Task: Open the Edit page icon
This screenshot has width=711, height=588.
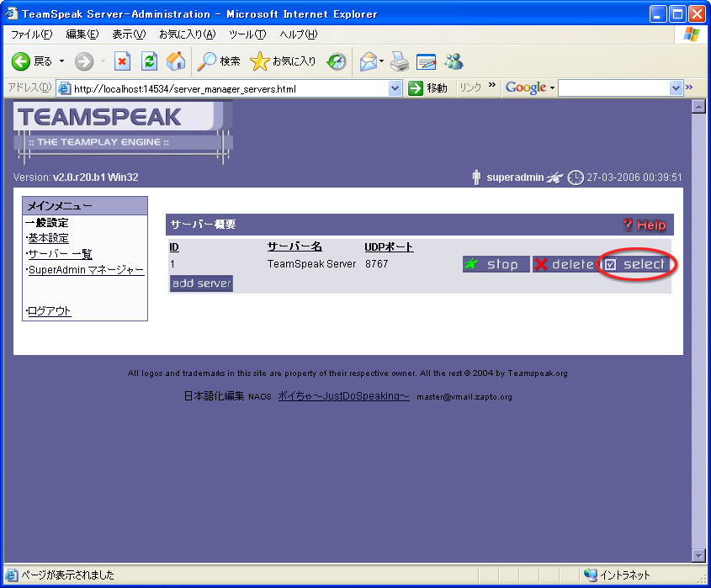Action: [427, 61]
